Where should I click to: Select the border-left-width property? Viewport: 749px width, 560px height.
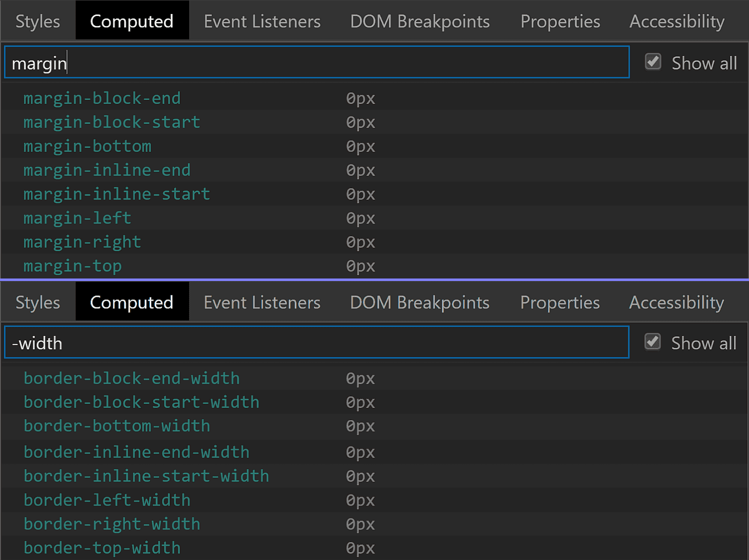107,500
